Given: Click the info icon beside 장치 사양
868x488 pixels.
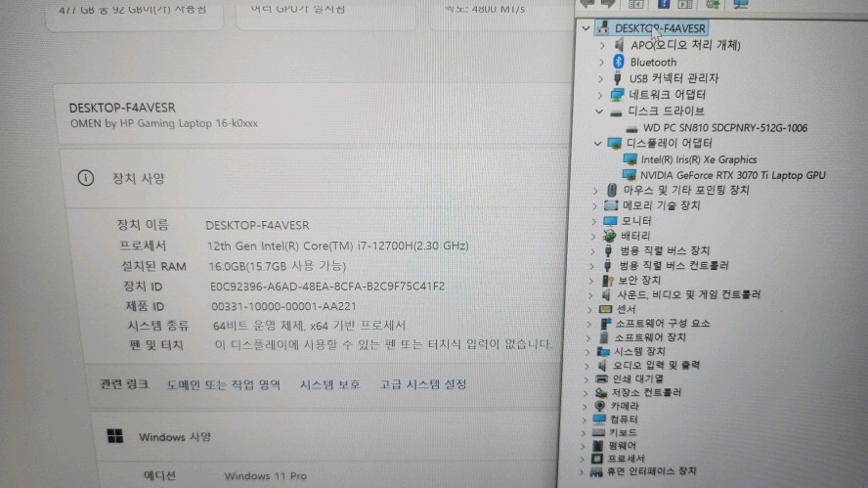Looking at the screenshot, I should pos(86,178).
